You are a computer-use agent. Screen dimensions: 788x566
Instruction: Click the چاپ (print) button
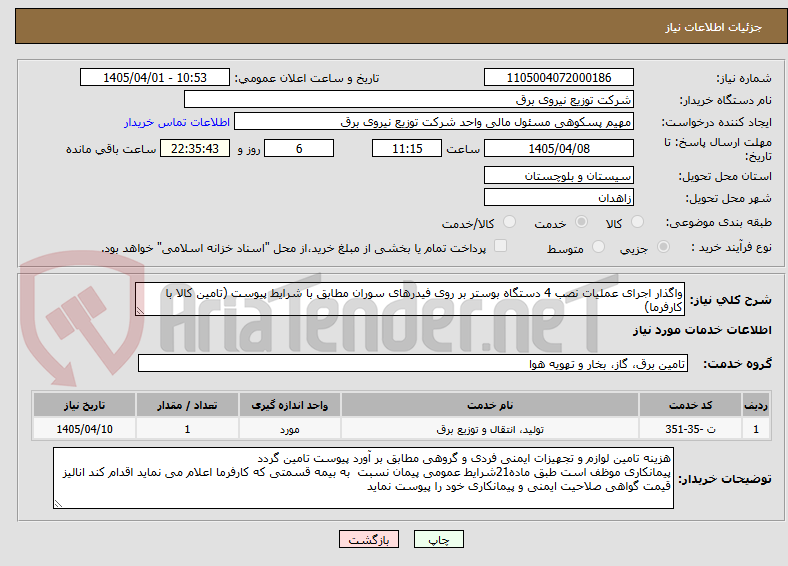pos(438,539)
